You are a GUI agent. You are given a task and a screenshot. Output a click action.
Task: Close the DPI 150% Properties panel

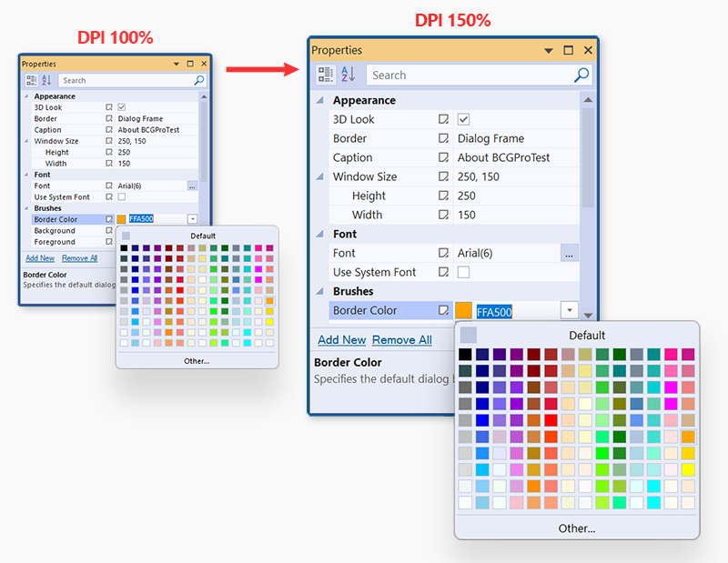[588, 50]
